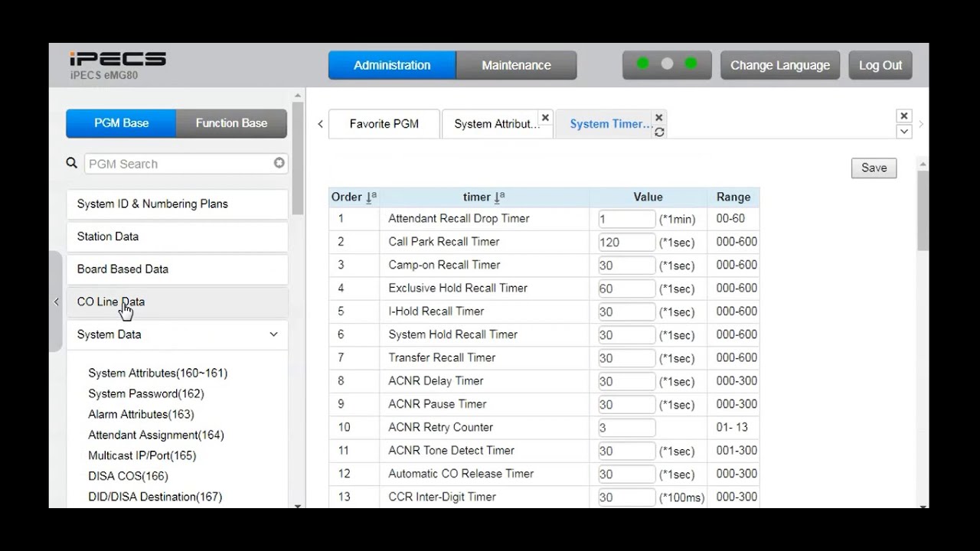Open System Attributes(160~161) link
980x551 pixels.
point(158,373)
